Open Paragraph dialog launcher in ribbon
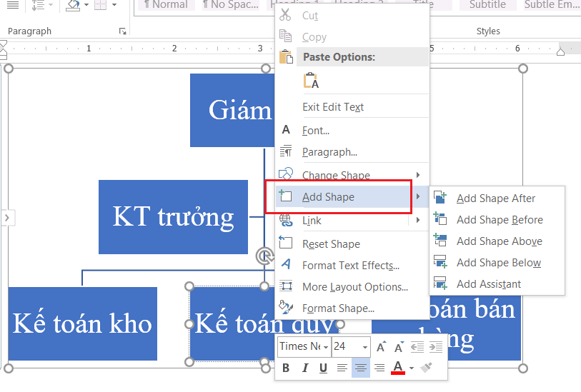Screen dimensions: 581x392 click(122, 31)
